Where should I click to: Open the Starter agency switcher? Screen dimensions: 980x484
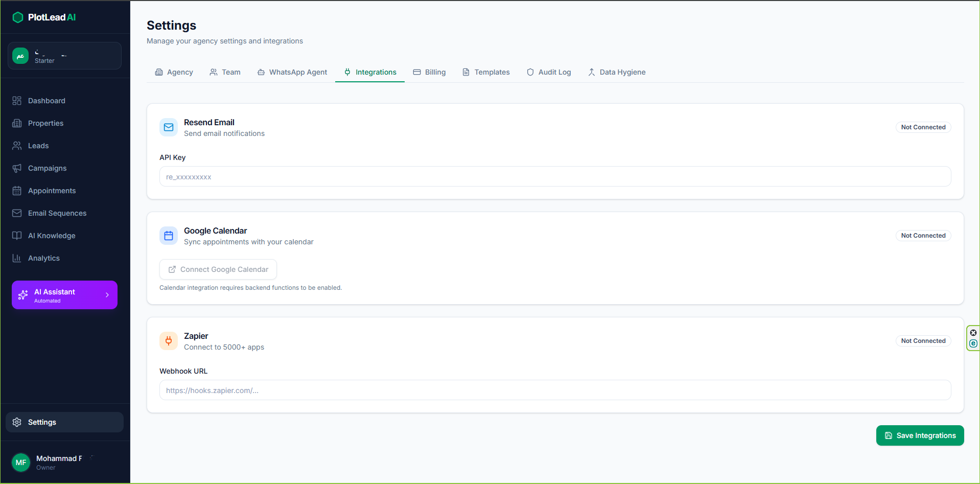click(64, 56)
